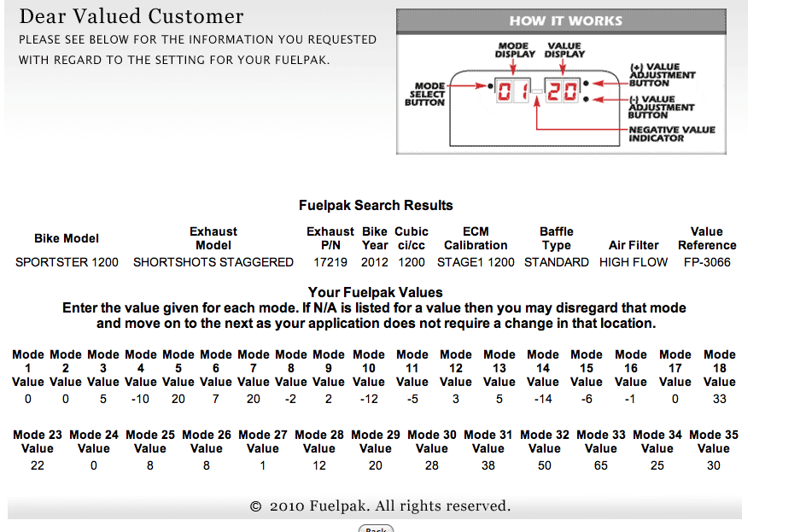
Task: Click the value reference "FP-3066"
Action: coord(707,262)
